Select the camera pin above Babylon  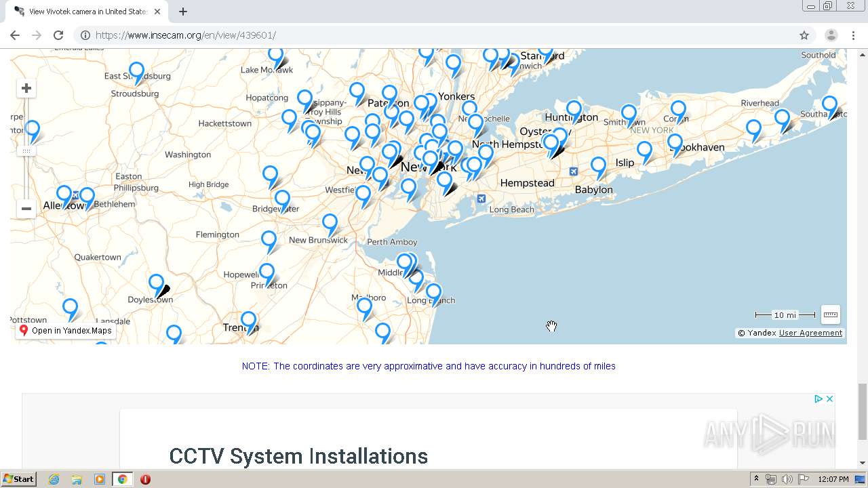click(x=599, y=167)
